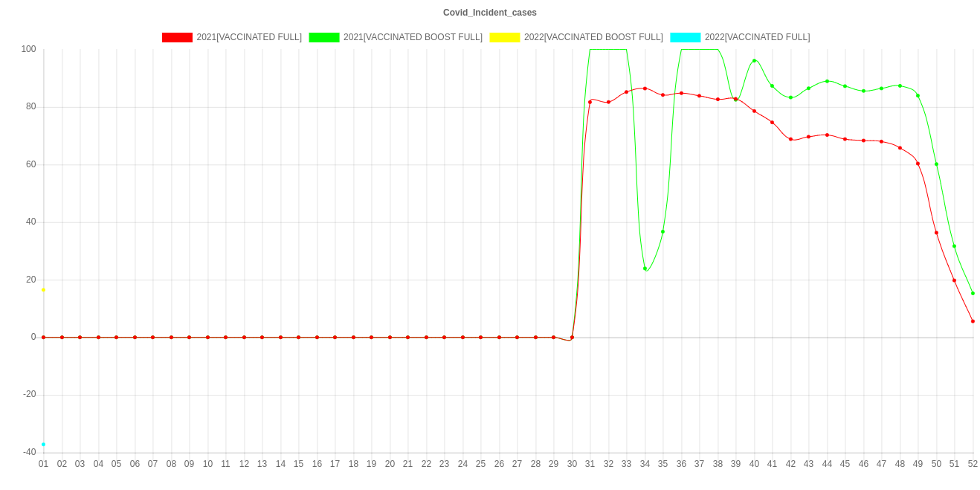The image size is (980, 490).
Task: Select the final green point at week 52
Action: tap(973, 293)
